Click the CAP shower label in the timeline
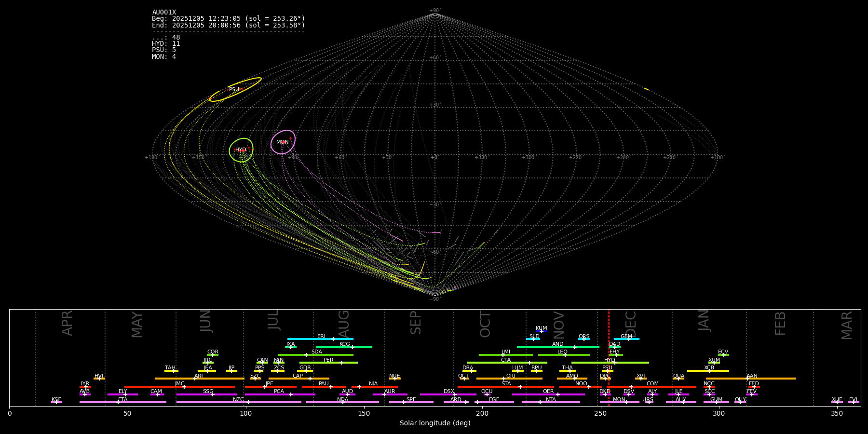The image size is (868, 434). tap(298, 376)
